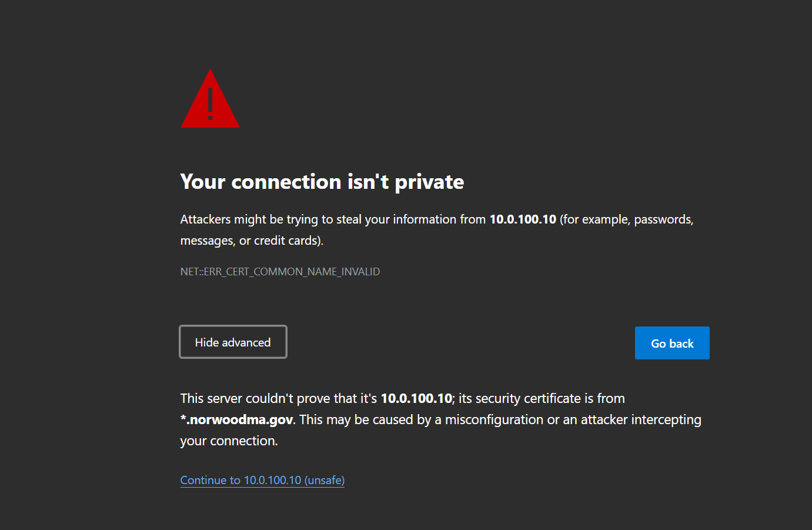Click bold 10.0.100.10 in attackers warning sentence
The image size is (812, 530).
click(x=522, y=219)
